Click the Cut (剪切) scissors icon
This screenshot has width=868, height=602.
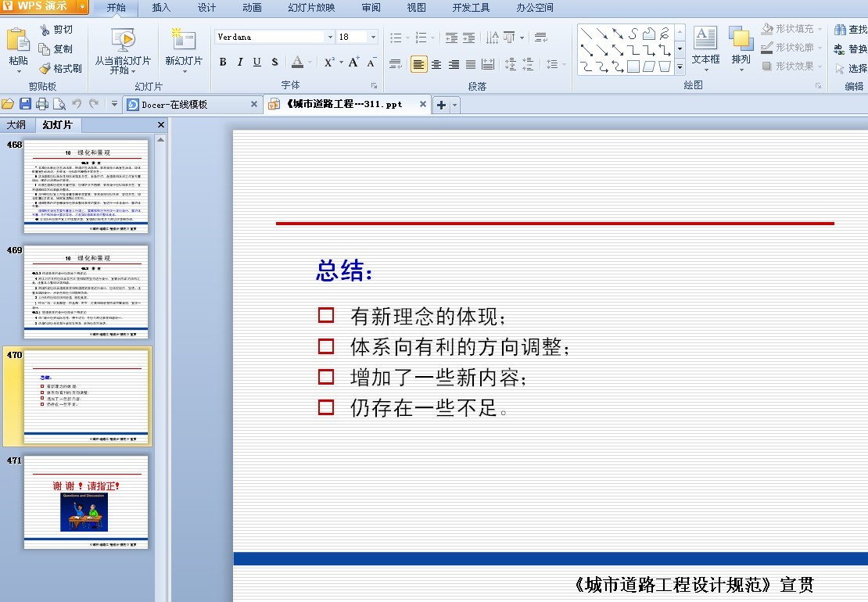pyautogui.click(x=45, y=30)
